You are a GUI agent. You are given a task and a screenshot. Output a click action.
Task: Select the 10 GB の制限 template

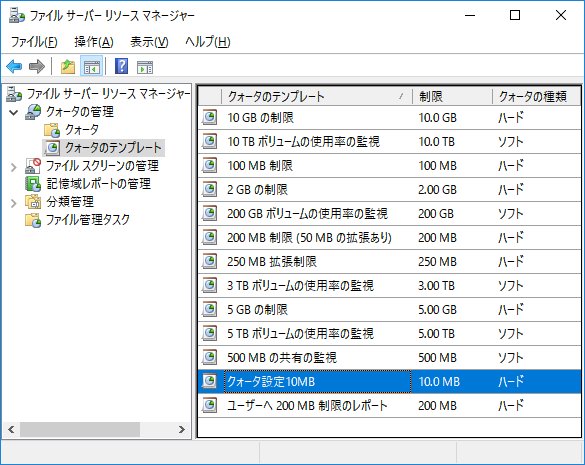260,118
